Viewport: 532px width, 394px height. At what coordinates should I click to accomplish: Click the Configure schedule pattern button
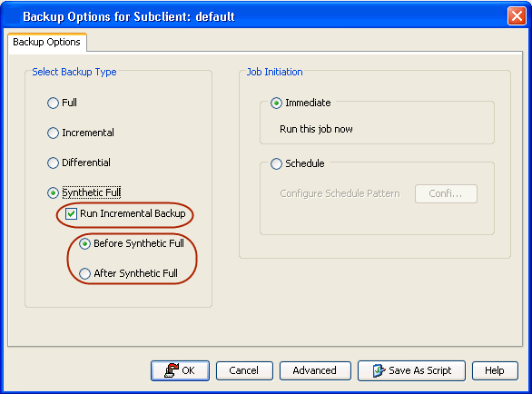coord(446,193)
